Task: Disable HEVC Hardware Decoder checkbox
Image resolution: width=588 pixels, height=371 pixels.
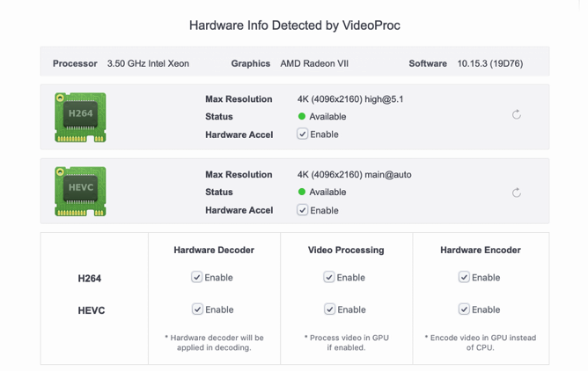Action: 197,309
